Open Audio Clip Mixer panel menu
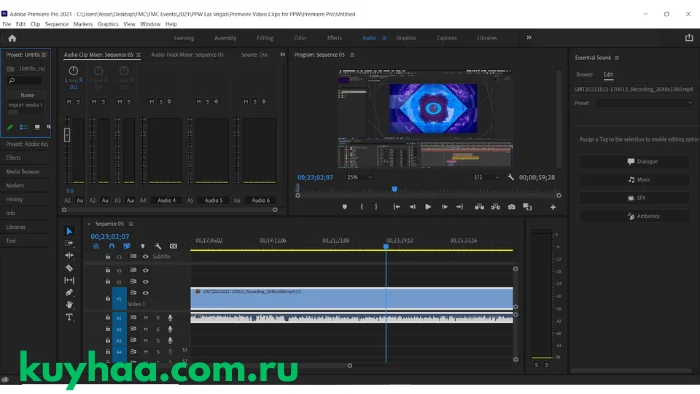Screen dimensions: 700x394 pyautogui.click(x=138, y=55)
